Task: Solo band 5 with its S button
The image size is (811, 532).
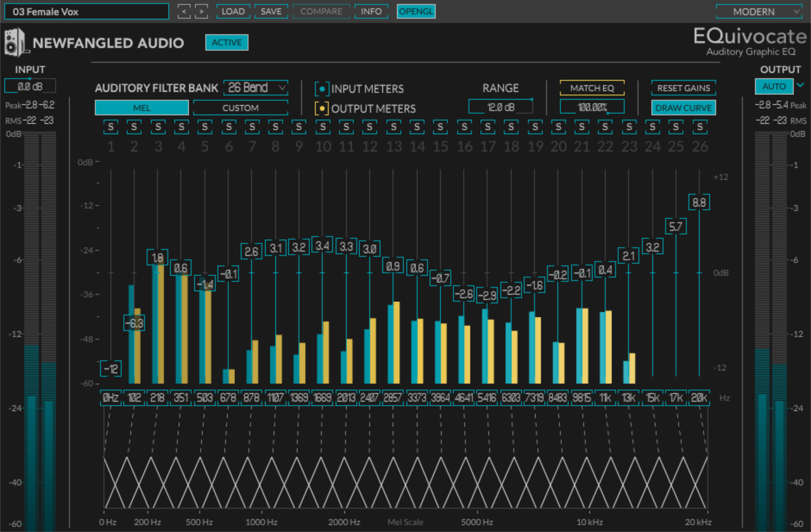Action: click(x=205, y=127)
